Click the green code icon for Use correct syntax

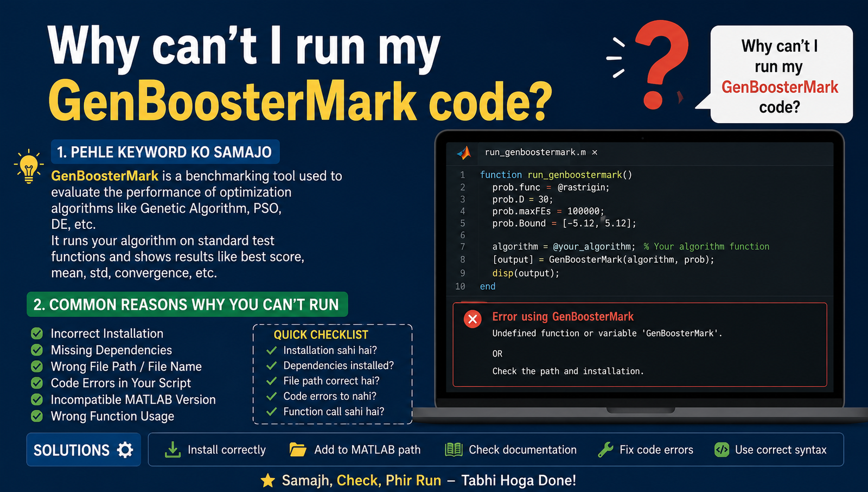(x=722, y=450)
